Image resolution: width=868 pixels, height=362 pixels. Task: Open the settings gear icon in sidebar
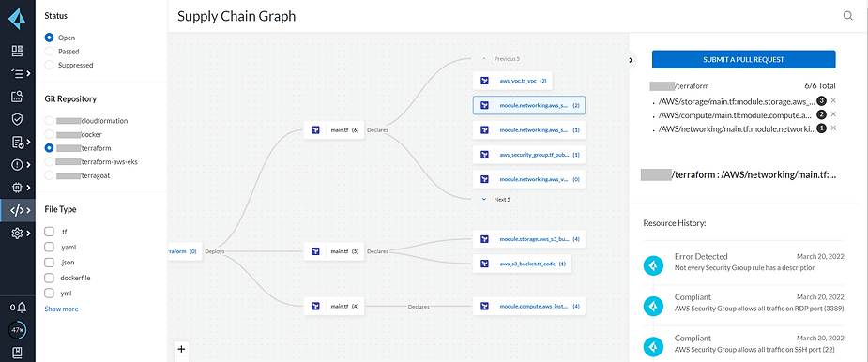[x=17, y=234]
